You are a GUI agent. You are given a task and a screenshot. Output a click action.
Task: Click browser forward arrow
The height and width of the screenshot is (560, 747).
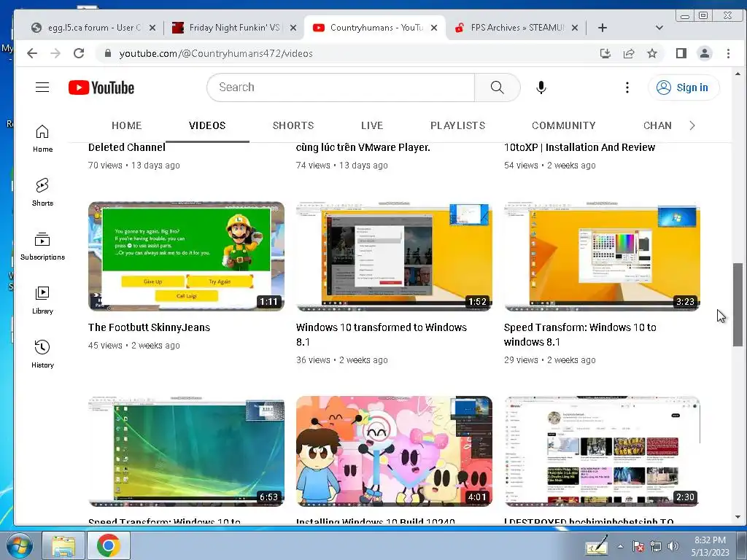(55, 53)
